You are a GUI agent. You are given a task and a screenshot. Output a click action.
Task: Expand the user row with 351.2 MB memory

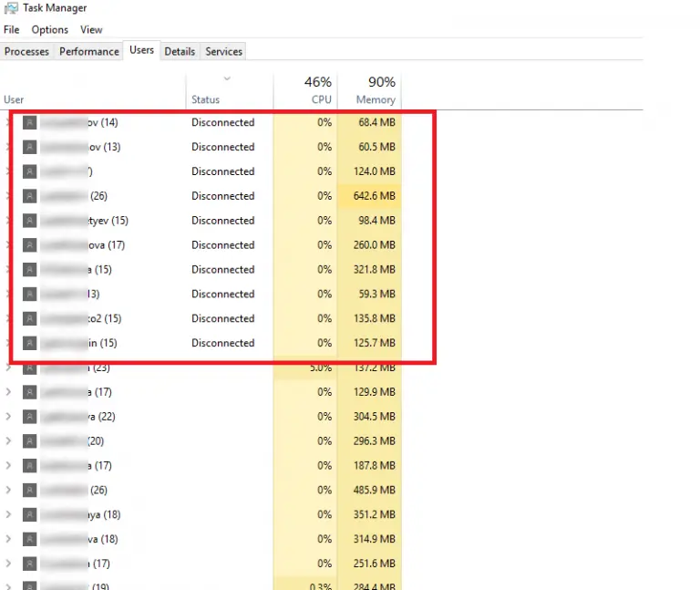point(8,514)
